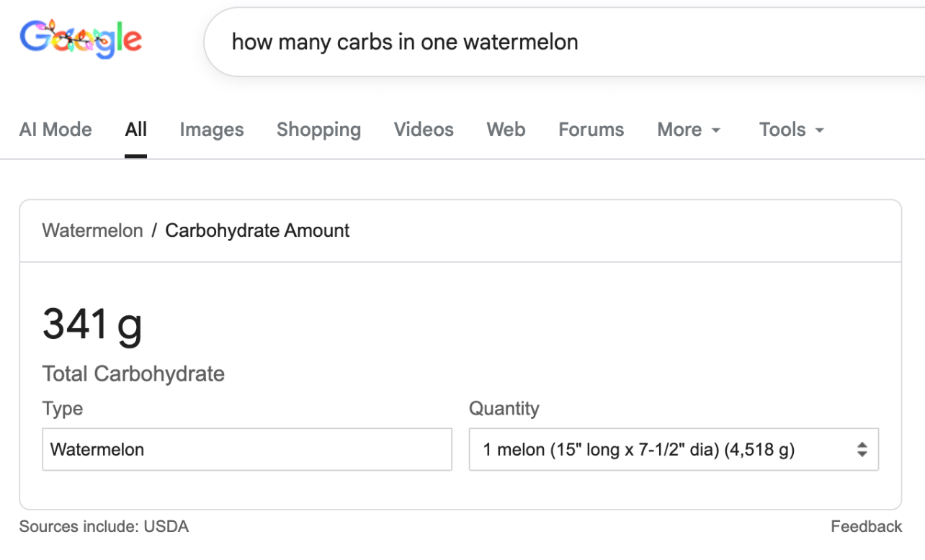Viewport: 925px width, 560px height.
Task: Click into the search query box
Action: (x=504, y=42)
